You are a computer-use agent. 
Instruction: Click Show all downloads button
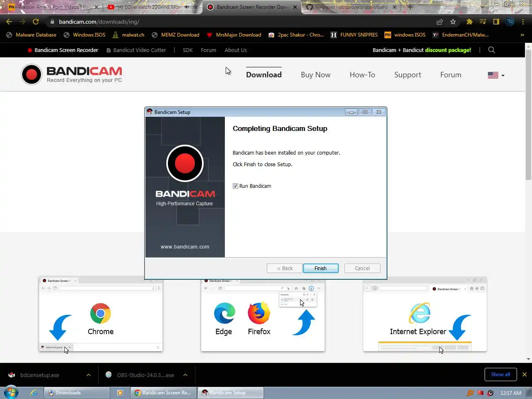500,374
